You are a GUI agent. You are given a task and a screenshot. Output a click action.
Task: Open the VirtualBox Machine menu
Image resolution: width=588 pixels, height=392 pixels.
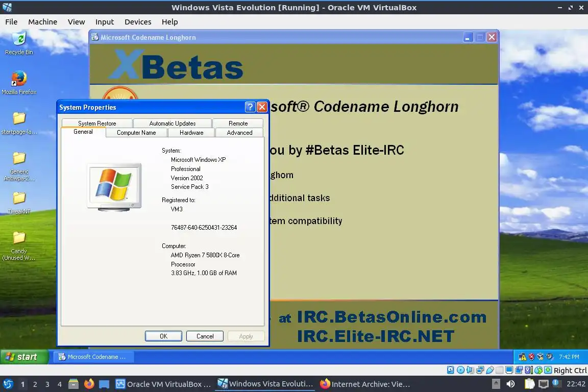(43, 22)
